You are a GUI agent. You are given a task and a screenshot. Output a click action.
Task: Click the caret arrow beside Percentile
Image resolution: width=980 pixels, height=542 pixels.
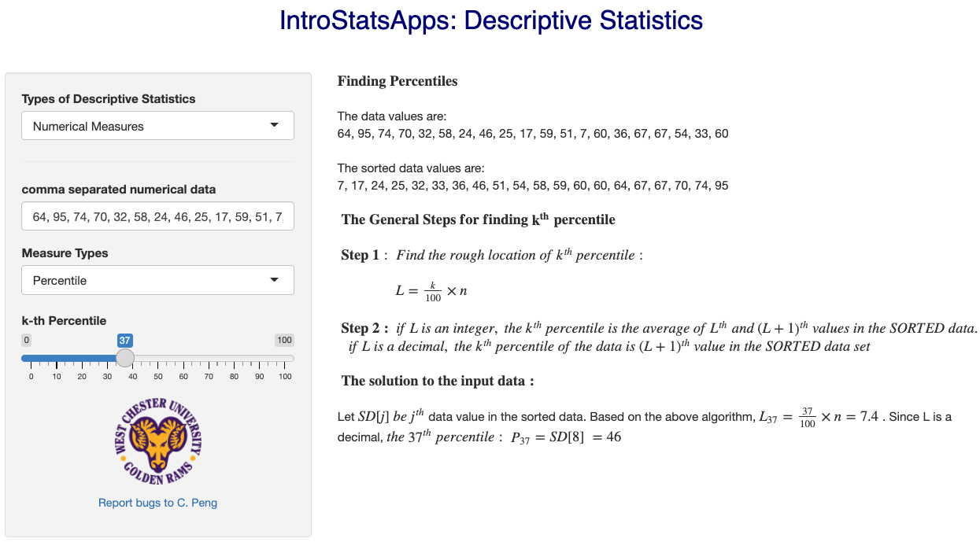[x=274, y=280]
